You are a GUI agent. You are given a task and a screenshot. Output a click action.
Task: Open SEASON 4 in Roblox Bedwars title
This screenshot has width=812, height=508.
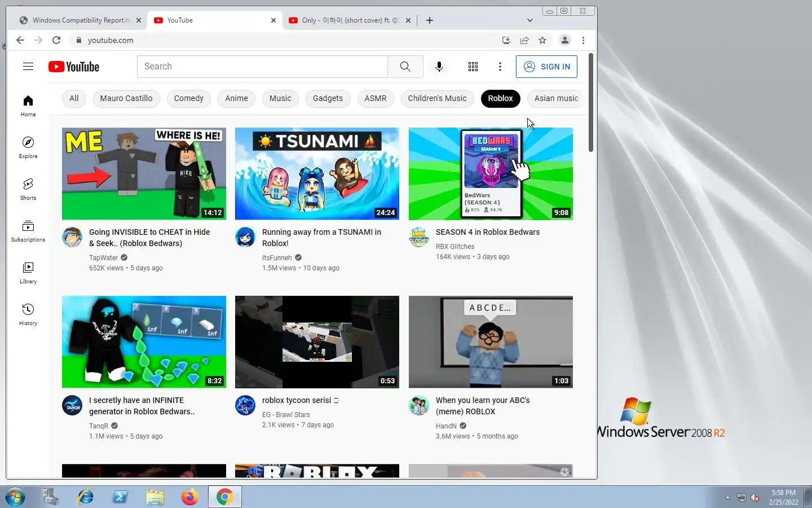(488, 232)
